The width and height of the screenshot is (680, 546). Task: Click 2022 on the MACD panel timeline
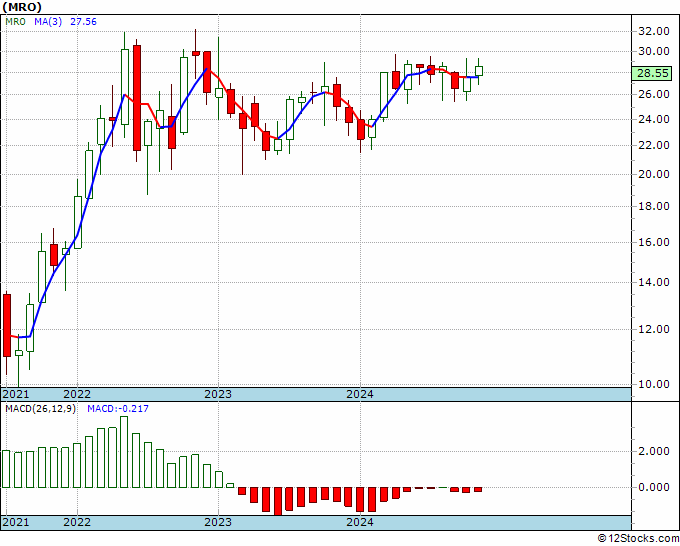point(77,522)
